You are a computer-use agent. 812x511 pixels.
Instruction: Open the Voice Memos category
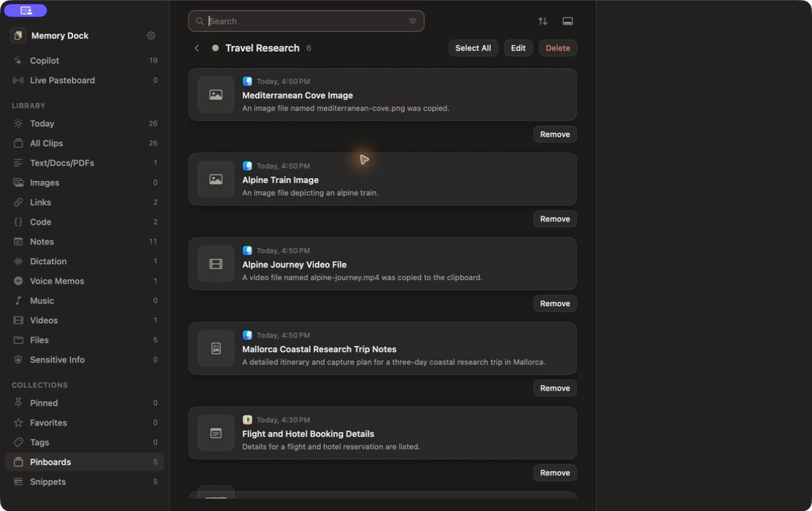point(84,281)
